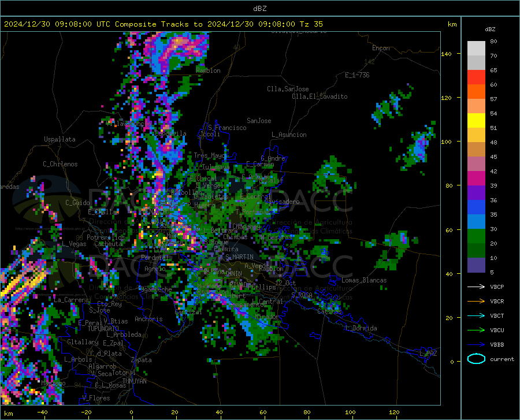This screenshot has height=420, width=520.
Task: Click the S_MARTIN label
Action: coord(239,257)
